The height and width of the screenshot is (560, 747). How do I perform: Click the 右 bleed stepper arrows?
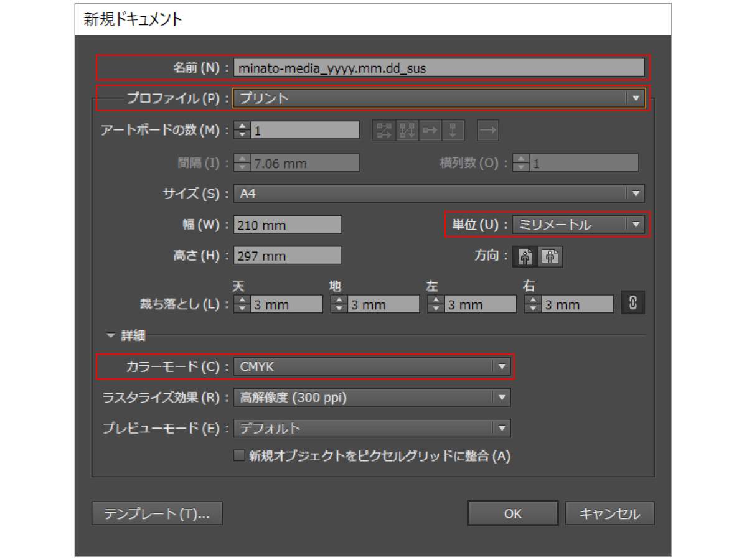click(x=533, y=304)
